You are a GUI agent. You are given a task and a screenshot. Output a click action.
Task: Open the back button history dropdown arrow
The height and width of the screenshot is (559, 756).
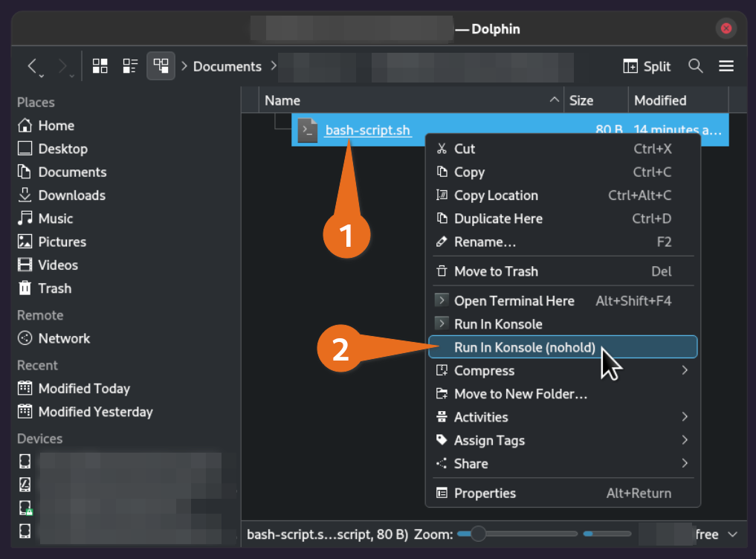(42, 76)
